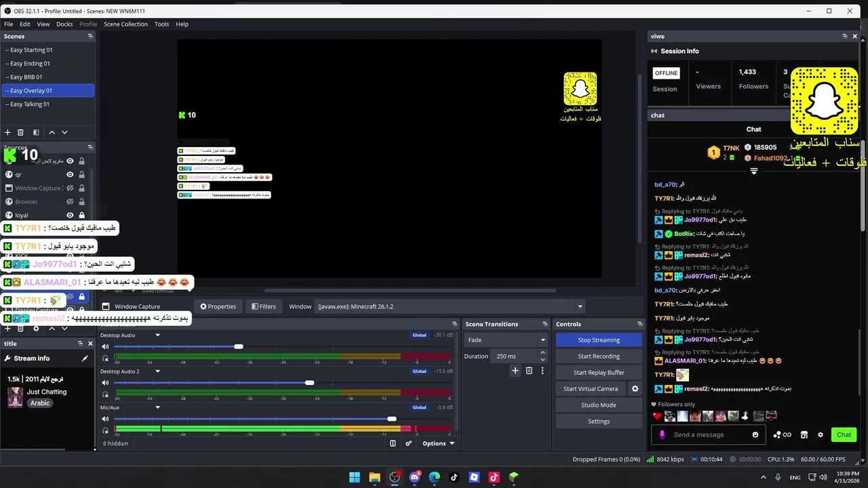Click Start Replay Buffer
This screenshot has height=488, width=868.
pyautogui.click(x=599, y=372)
